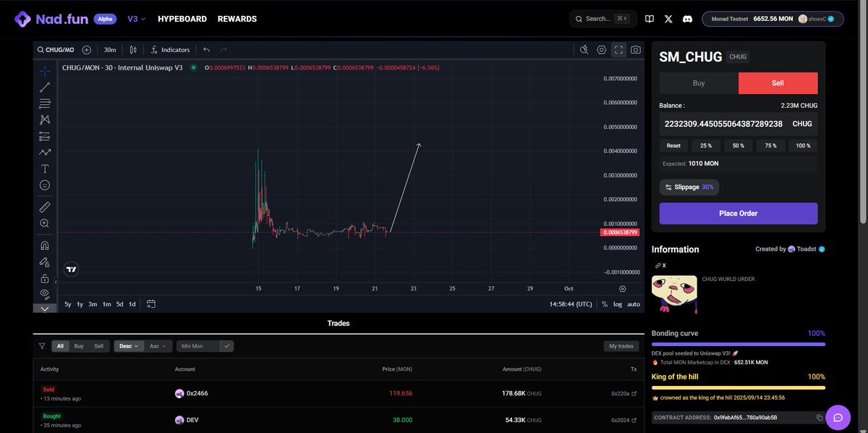Viewport: 868px width, 433px height.
Task: Open the 30m interval dropdown
Action: [x=110, y=50]
